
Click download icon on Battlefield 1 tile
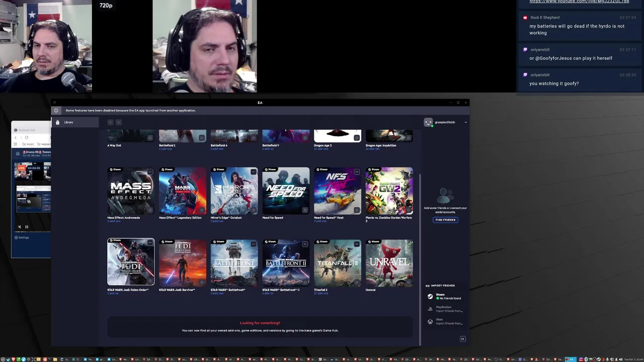(202, 137)
